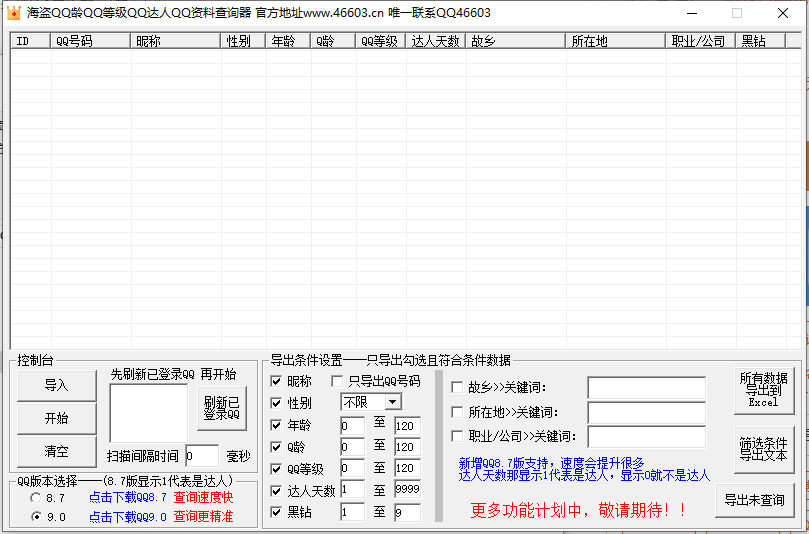The height and width of the screenshot is (534, 809).
Task: Click 筛选条件导出文本 button
Action: (x=764, y=449)
